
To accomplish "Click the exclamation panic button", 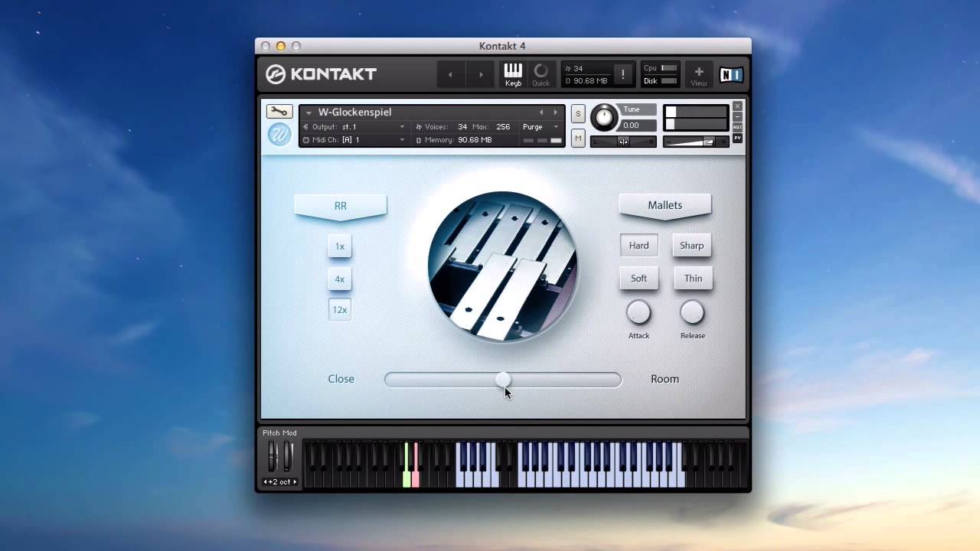I will (622, 74).
